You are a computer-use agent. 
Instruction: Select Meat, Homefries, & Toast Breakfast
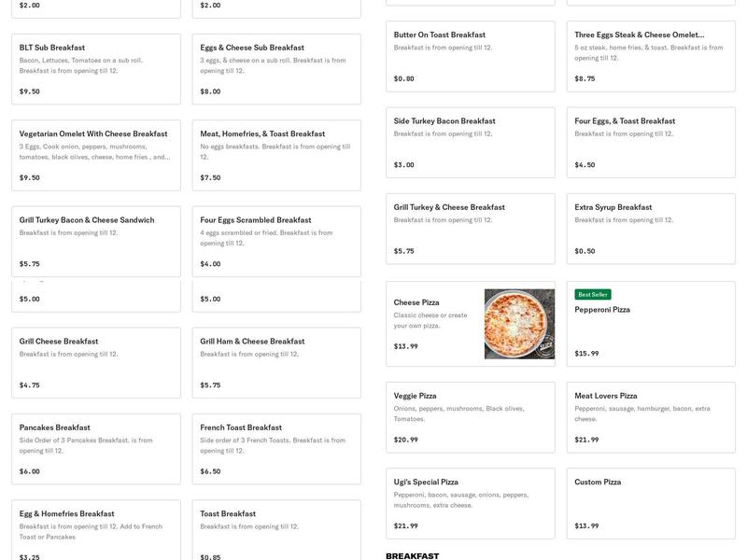(275, 152)
